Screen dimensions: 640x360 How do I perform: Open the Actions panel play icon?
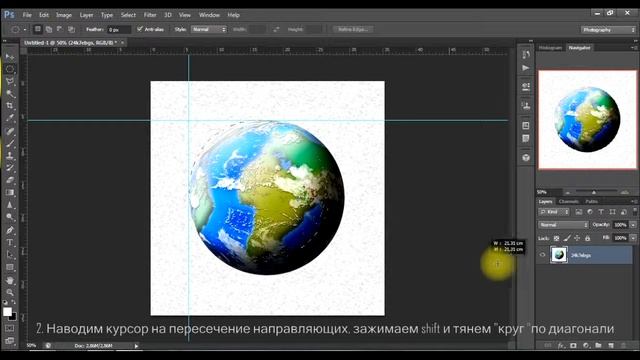(526, 68)
